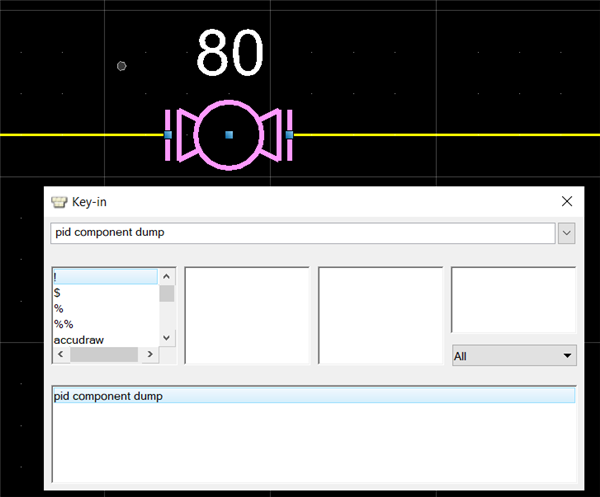Close the Key-in dialog
600x497 pixels.
click(567, 201)
